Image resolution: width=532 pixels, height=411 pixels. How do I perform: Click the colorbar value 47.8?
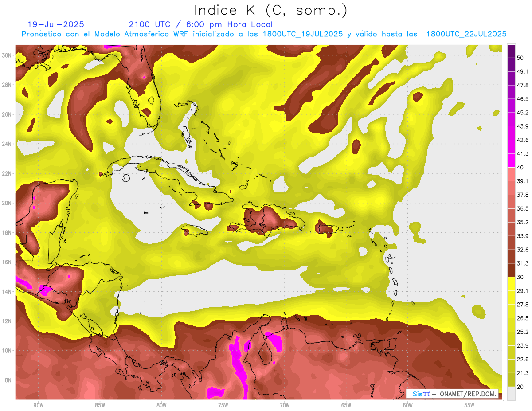[523, 85]
